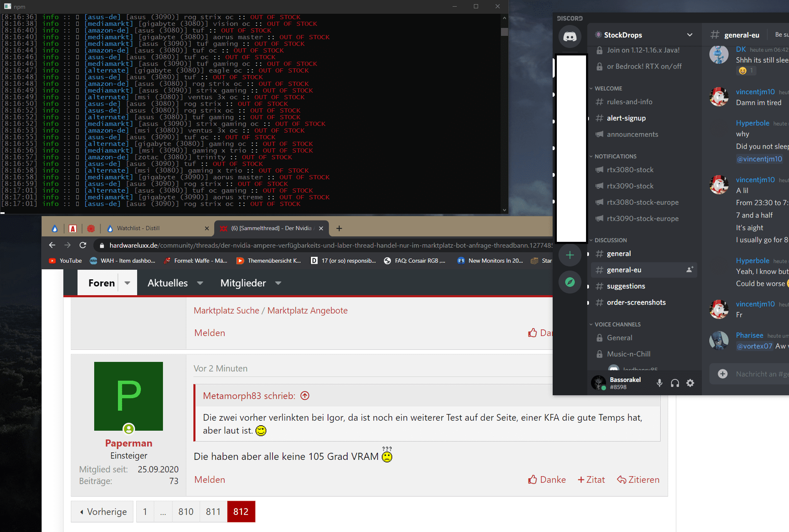Expand the Mitglieder dropdown arrow

pyautogui.click(x=278, y=283)
